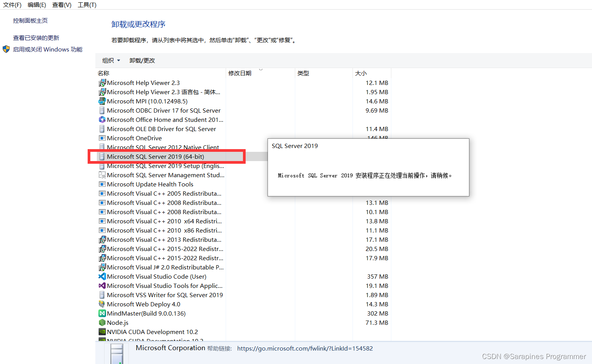
Task: Select MindMaster(Build 9.0.0.136) entry
Action: click(x=146, y=313)
